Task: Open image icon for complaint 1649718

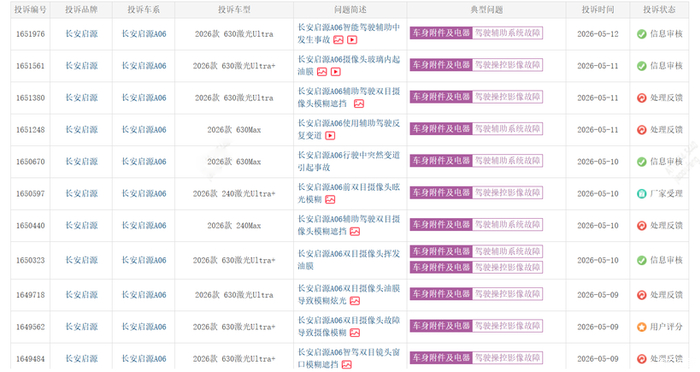Action: pos(355,301)
